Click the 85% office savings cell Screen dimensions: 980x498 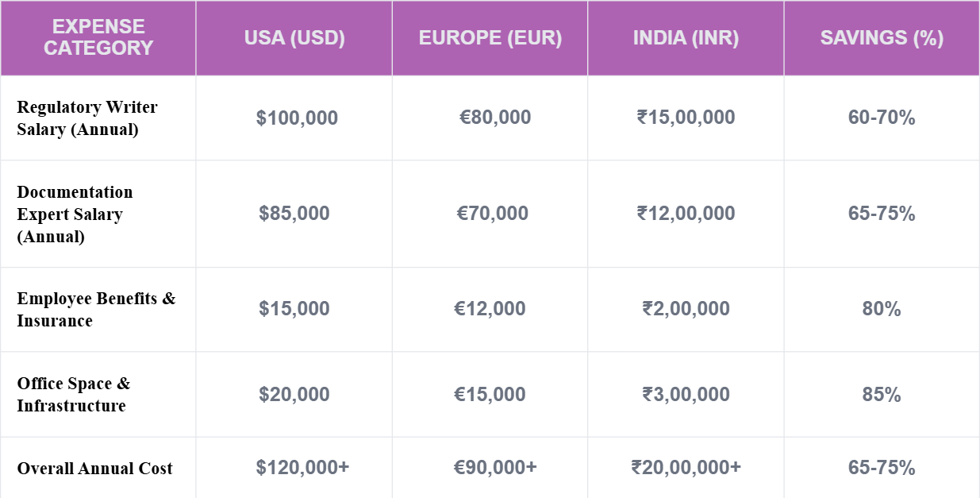(x=882, y=395)
